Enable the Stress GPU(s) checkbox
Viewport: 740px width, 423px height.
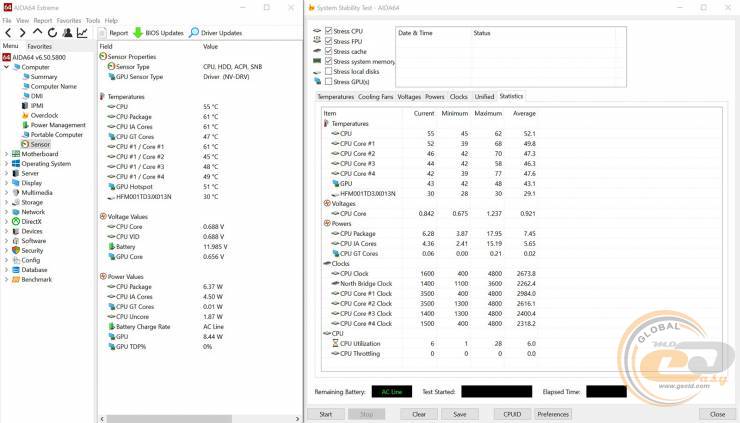(x=328, y=82)
